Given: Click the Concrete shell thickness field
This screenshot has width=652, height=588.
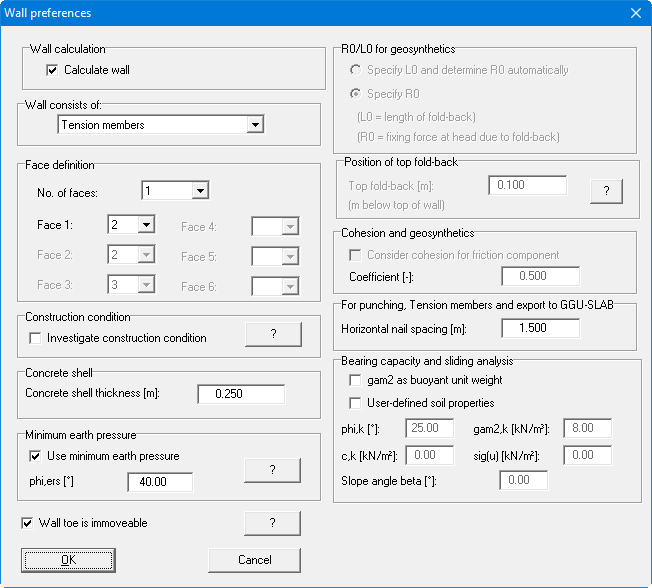Looking at the screenshot, I should pyautogui.click(x=240, y=394).
